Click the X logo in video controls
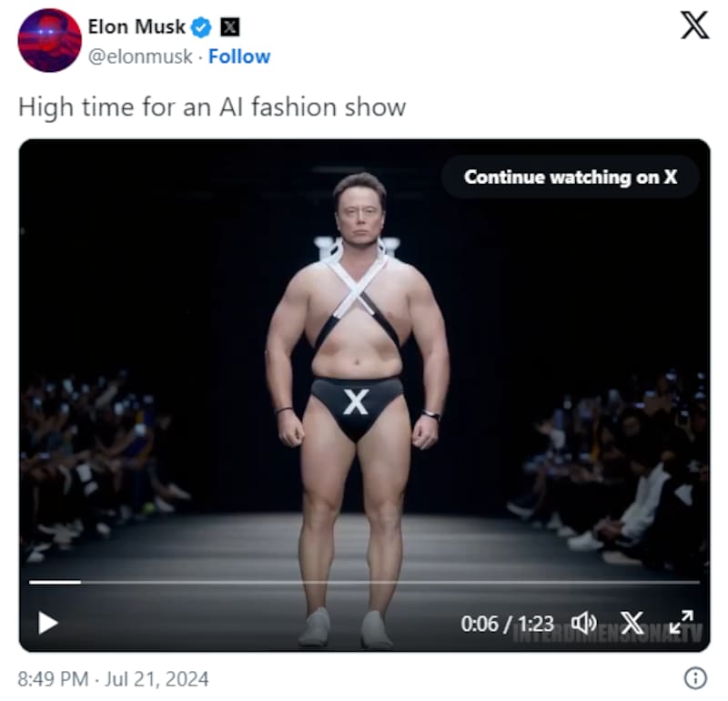 pos(632,623)
